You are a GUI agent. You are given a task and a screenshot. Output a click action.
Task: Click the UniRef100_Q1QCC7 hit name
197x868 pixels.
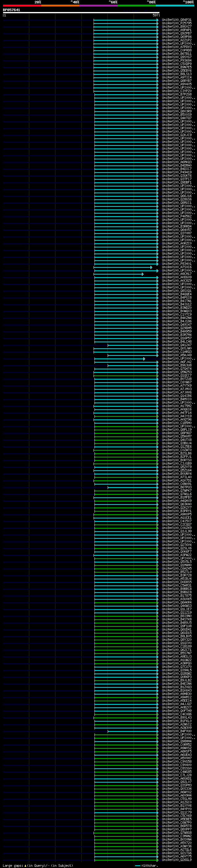(x=176, y=375)
